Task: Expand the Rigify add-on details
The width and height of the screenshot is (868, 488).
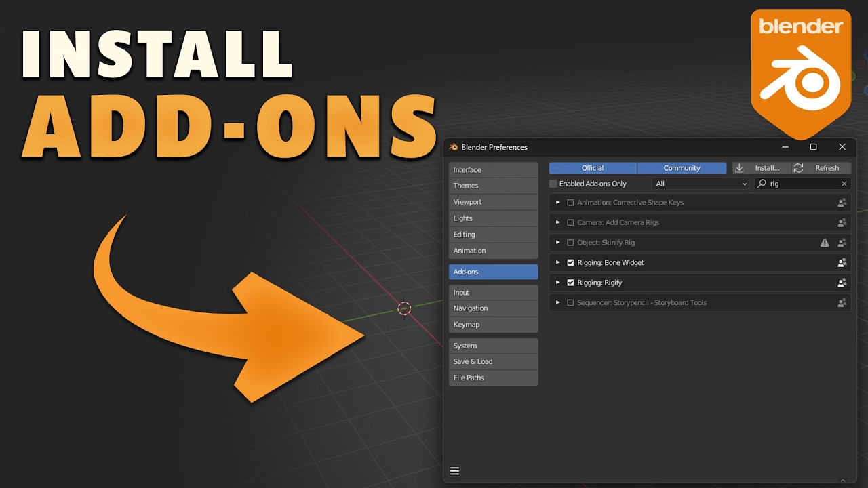Action: 558,283
